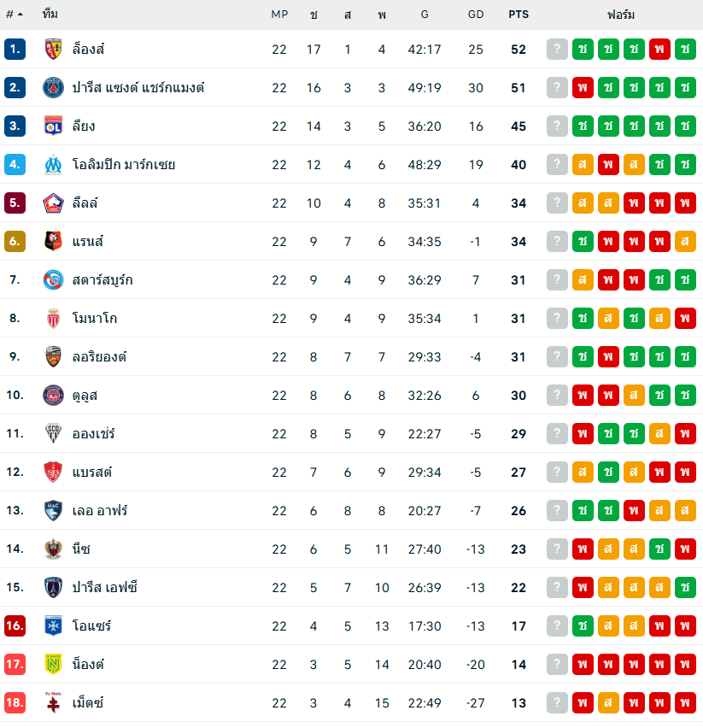This screenshot has height=728, width=703.
Task: Select the Metz club badge
Action: pos(53,702)
